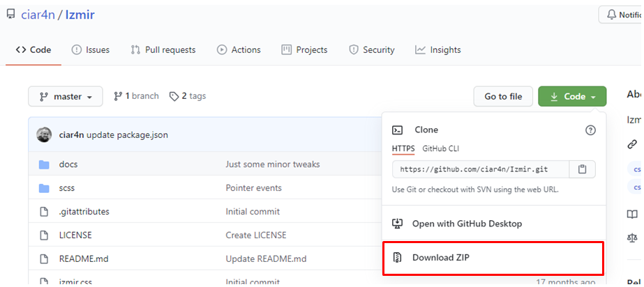Click the repository book icon beside ciar4n
The image size is (644, 287).
pyautogui.click(x=10, y=15)
